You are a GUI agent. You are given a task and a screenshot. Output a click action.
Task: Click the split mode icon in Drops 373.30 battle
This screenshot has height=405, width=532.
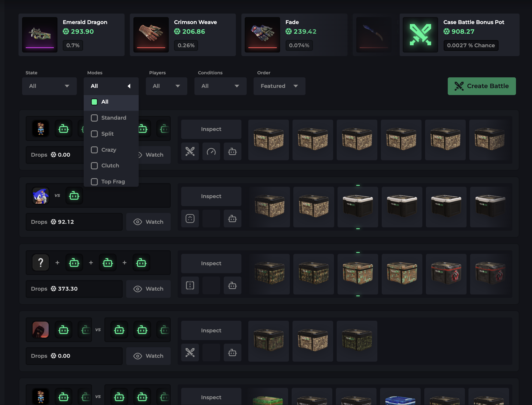[x=190, y=285]
